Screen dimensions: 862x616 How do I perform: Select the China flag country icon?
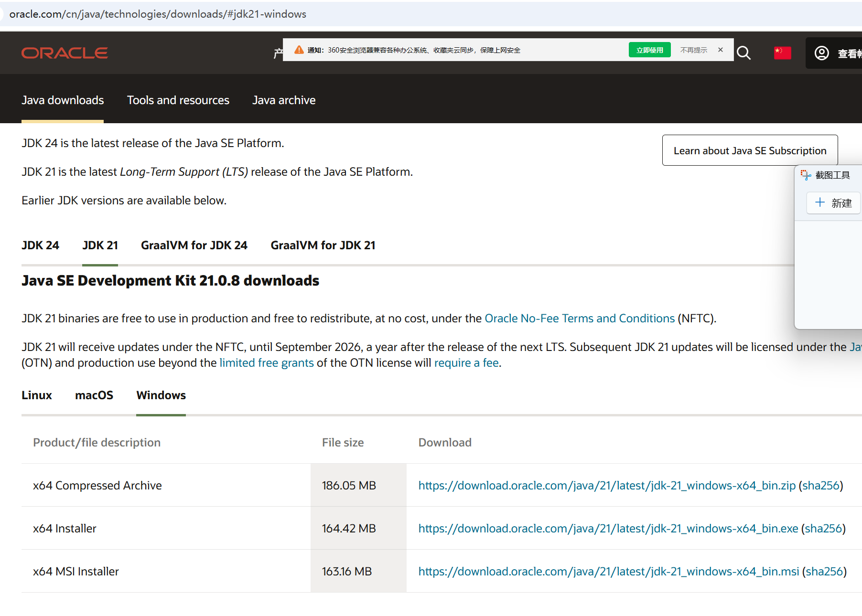[x=782, y=53]
